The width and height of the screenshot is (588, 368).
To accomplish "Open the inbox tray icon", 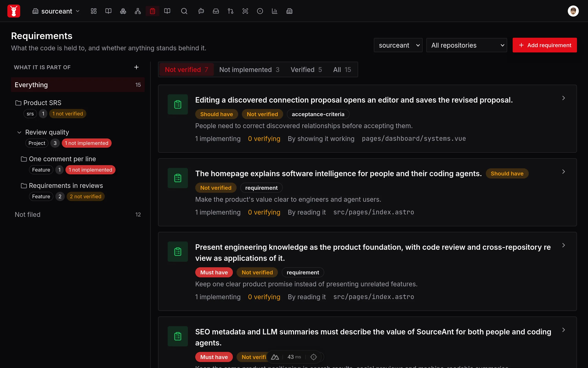I will (216, 11).
